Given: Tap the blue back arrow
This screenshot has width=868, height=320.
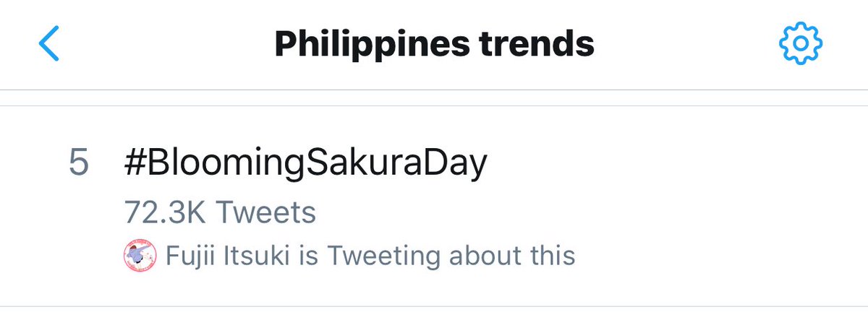Looking at the screenshot, I should point(48,45).
